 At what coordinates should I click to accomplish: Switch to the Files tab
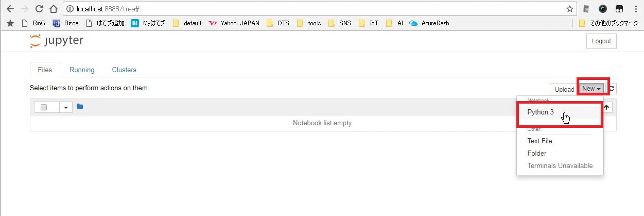click(x=45, y=70)
